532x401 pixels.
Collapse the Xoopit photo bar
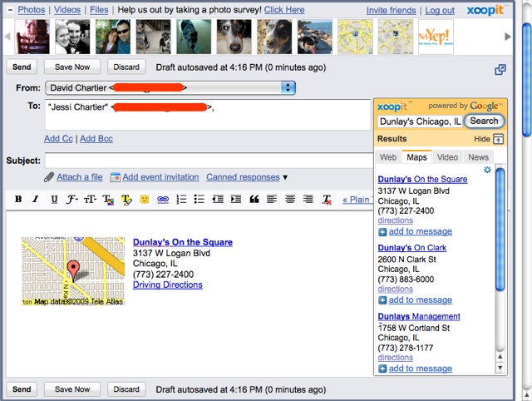coord(10,10)
